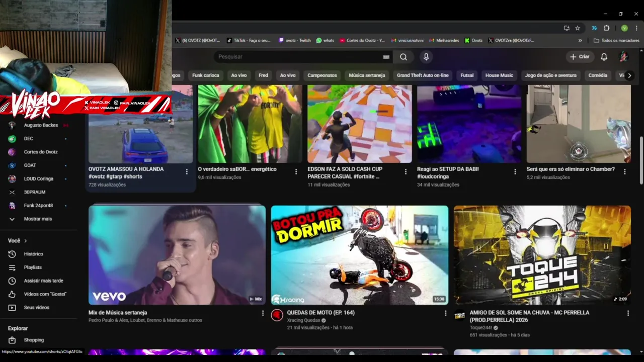The image size is (644, 362).
Task: Open Chrome's three-dot menu
Action: pyautogui.click(x=636, y=28)
